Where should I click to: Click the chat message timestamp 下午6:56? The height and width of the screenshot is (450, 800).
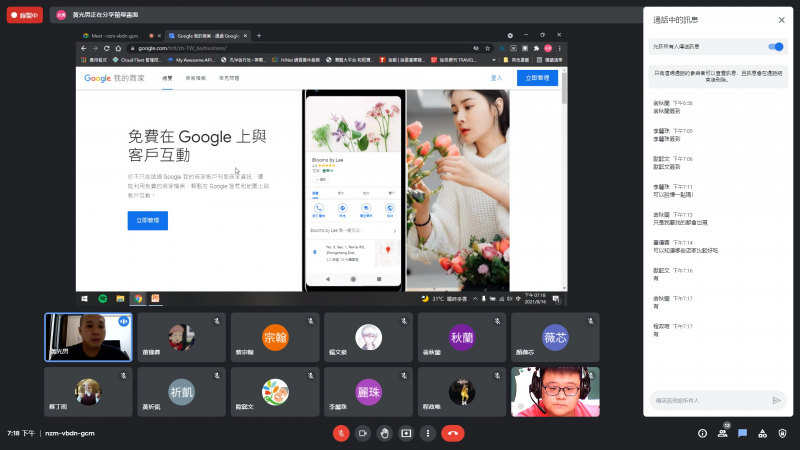tap(683, 103)
